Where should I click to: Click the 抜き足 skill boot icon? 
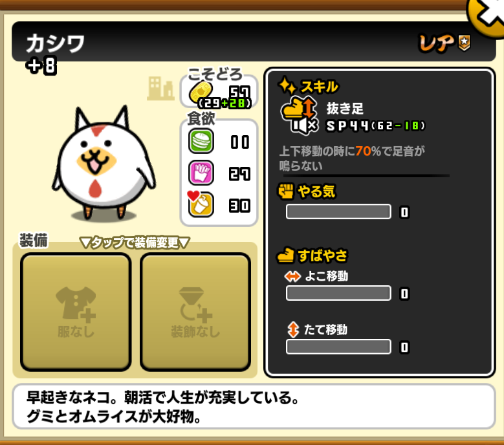[x=300, y=115]
